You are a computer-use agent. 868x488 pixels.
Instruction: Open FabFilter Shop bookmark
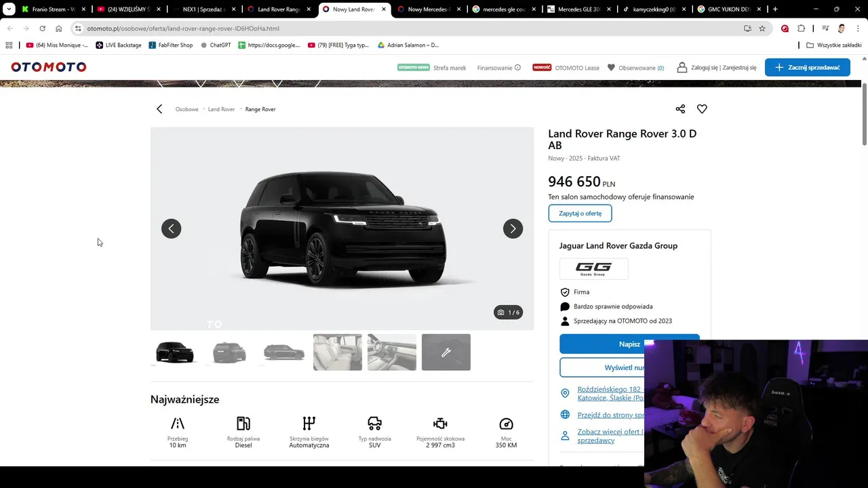tap(171, 45)
